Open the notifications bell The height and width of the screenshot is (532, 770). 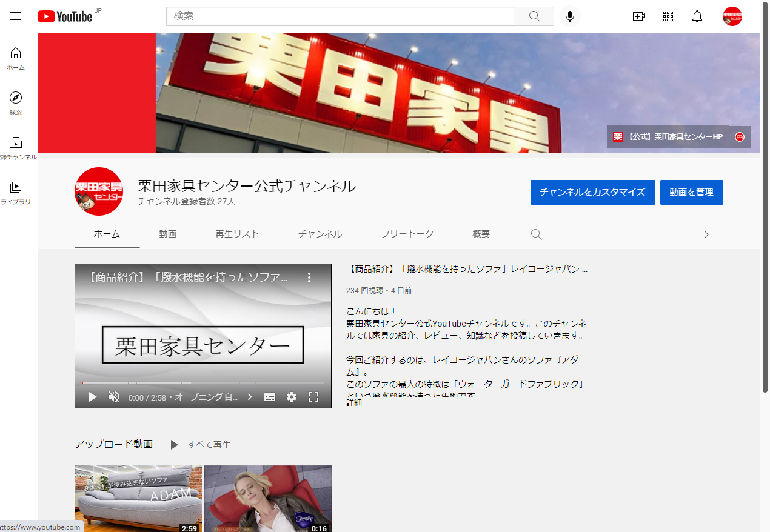(697, 16)
